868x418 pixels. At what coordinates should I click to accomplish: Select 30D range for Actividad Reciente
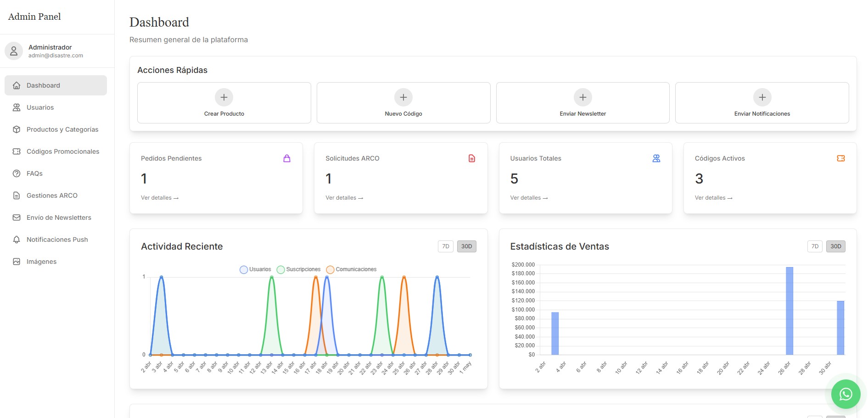(466, 246)
